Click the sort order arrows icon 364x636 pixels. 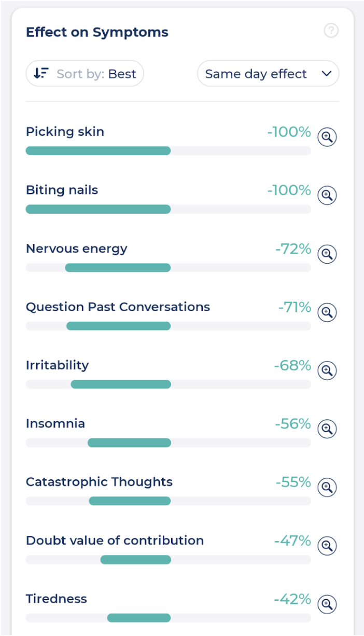pos(41,74)
